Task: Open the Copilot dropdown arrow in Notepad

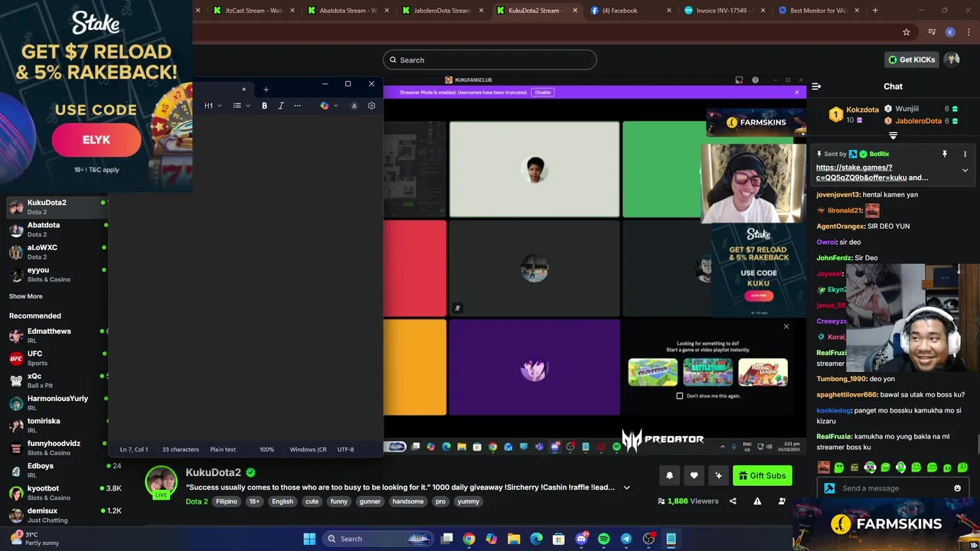Action: (x=335, y=106)
